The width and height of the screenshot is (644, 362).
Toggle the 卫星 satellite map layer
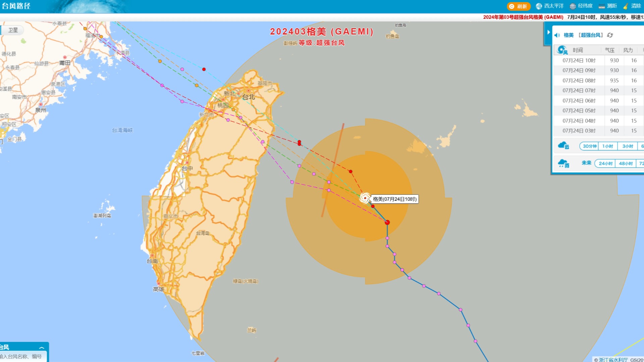(x=13, y=30)
